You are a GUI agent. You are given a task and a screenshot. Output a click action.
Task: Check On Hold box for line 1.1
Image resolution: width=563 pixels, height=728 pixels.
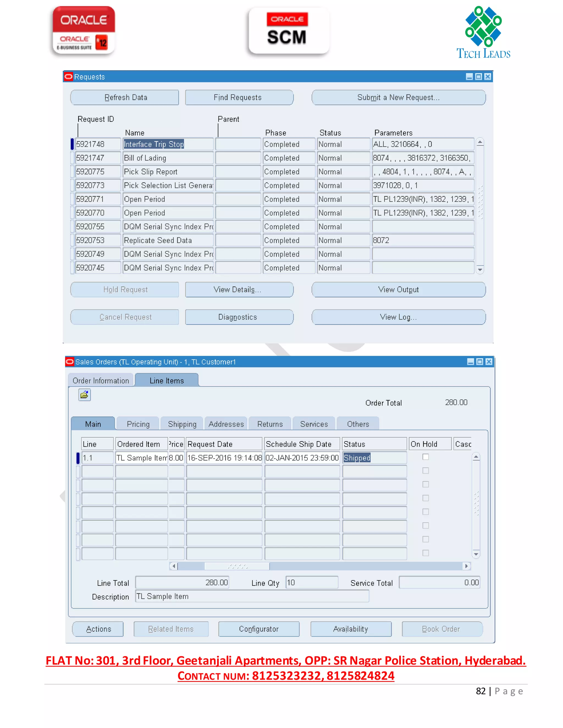[x=426, y=457]
